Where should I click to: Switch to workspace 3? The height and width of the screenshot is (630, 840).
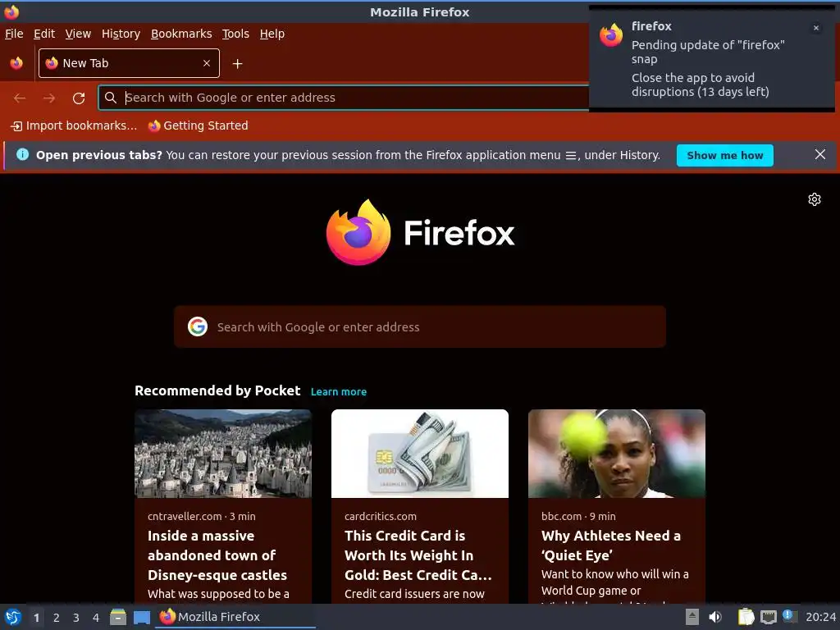76,618
